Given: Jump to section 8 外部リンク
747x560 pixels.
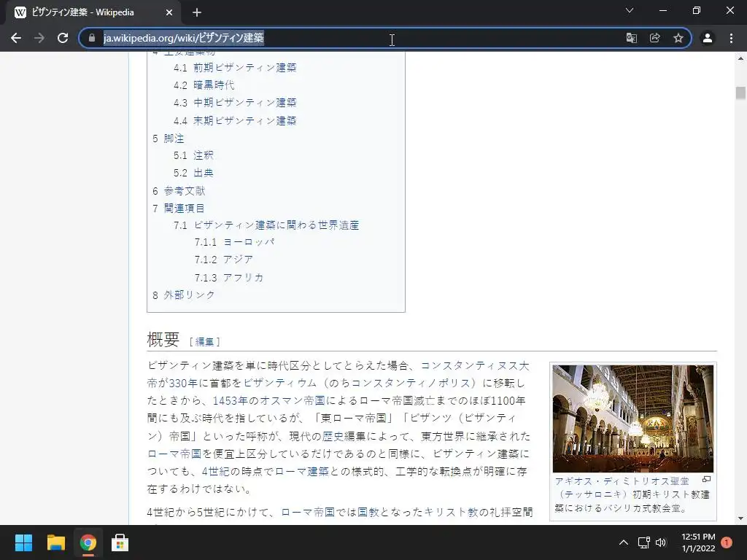Looking at the screenshot, I should [183, 295].
